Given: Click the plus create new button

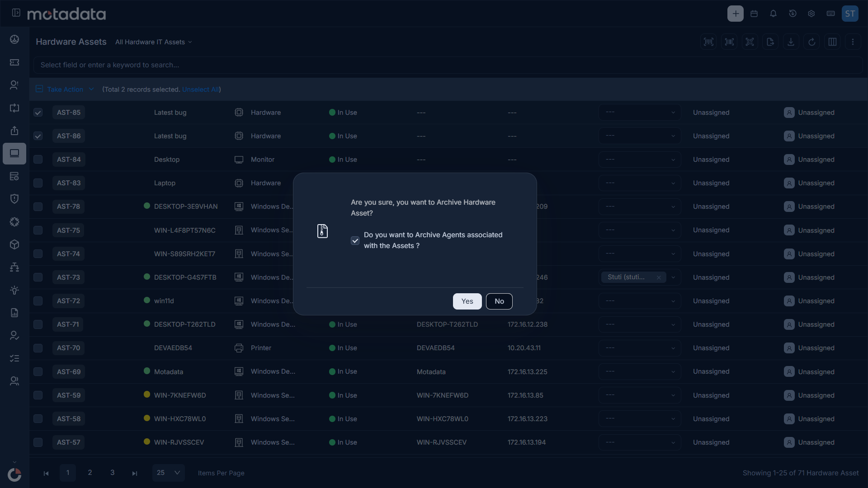Looking at the screenshot, I should click(x=736, y=14).
